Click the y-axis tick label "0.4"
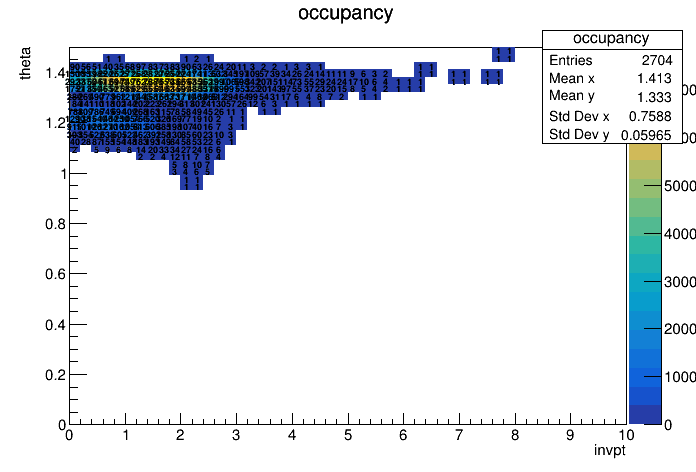This screenshot has width=696, height=472. (55, 325)
